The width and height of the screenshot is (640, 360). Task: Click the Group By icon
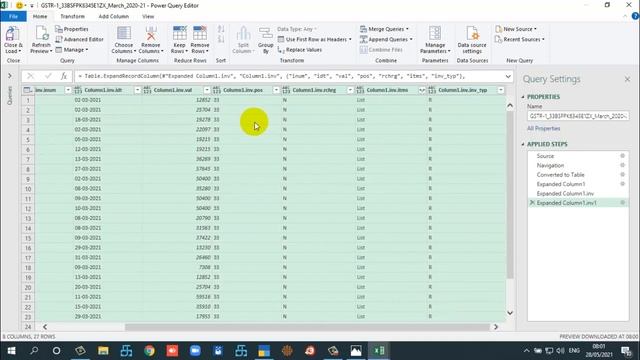pyautogui.click(x=265, y=34)
